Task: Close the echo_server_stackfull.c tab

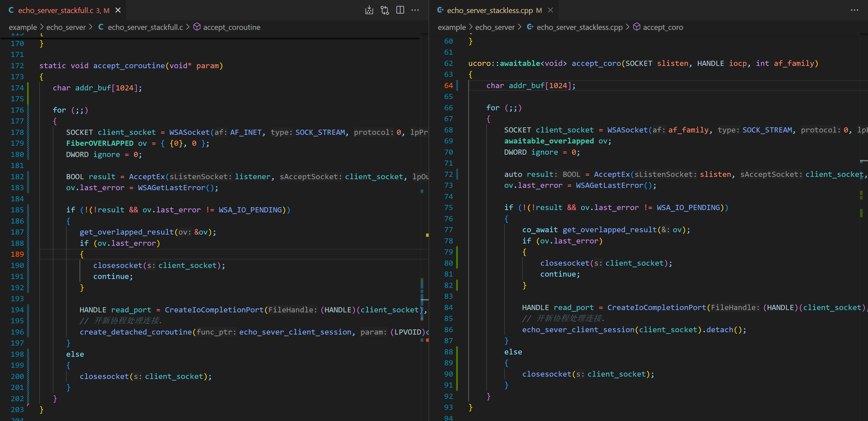Action: [x=118, y=10]
